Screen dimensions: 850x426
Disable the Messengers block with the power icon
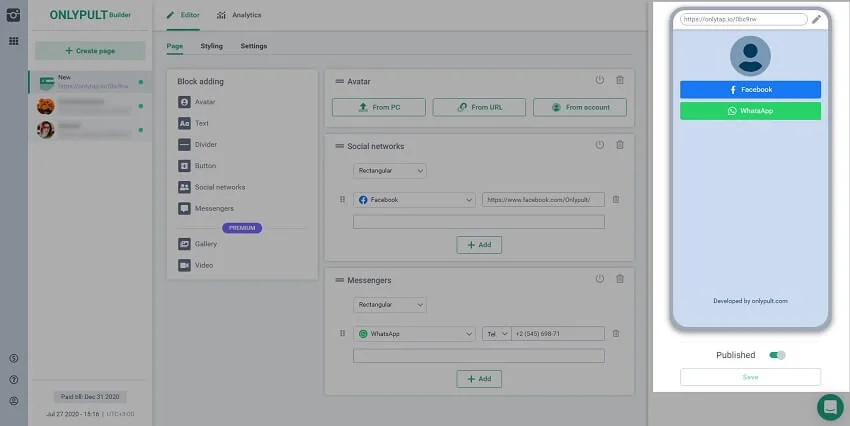[599, 280]
